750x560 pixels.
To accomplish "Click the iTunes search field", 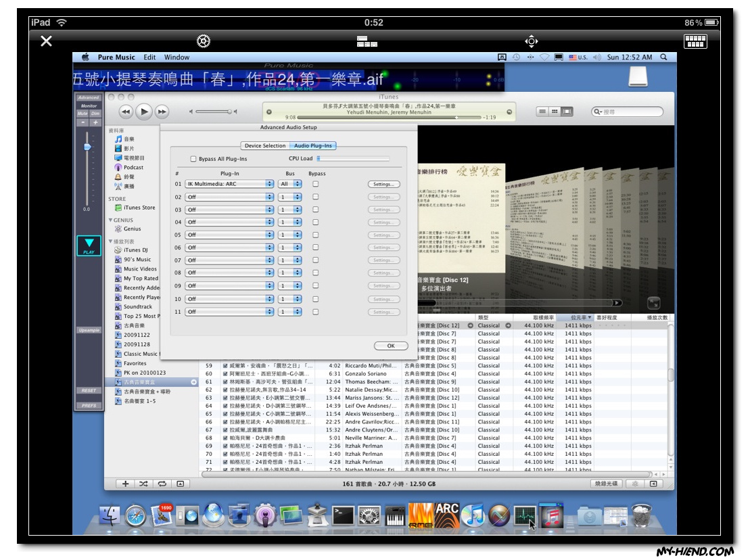I will (627, 112).
